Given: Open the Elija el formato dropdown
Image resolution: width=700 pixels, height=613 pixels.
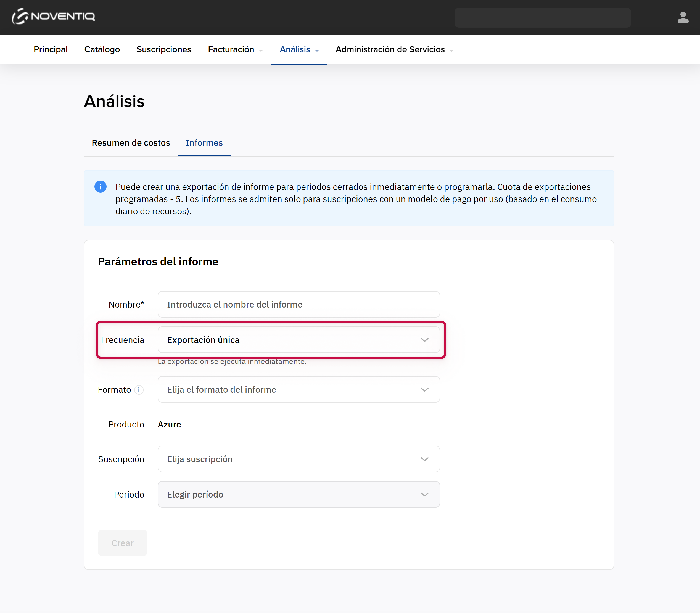Looking at the screenshot, I should 298,390.
